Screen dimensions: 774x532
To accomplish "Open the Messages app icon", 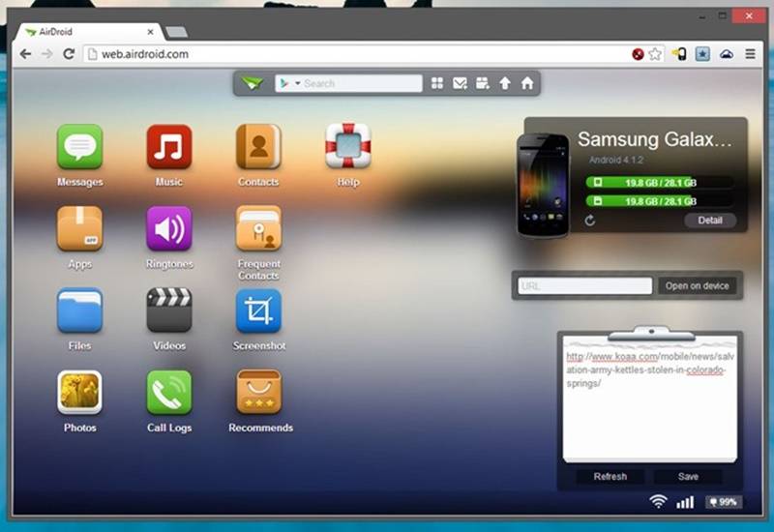I will tap(79, 147).
